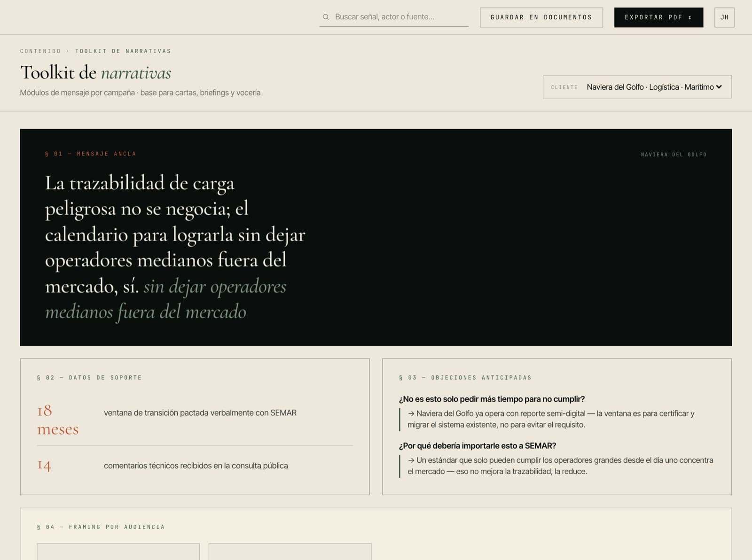Click the search magnifier icon
752x560 pixels.
pos(326,17)
